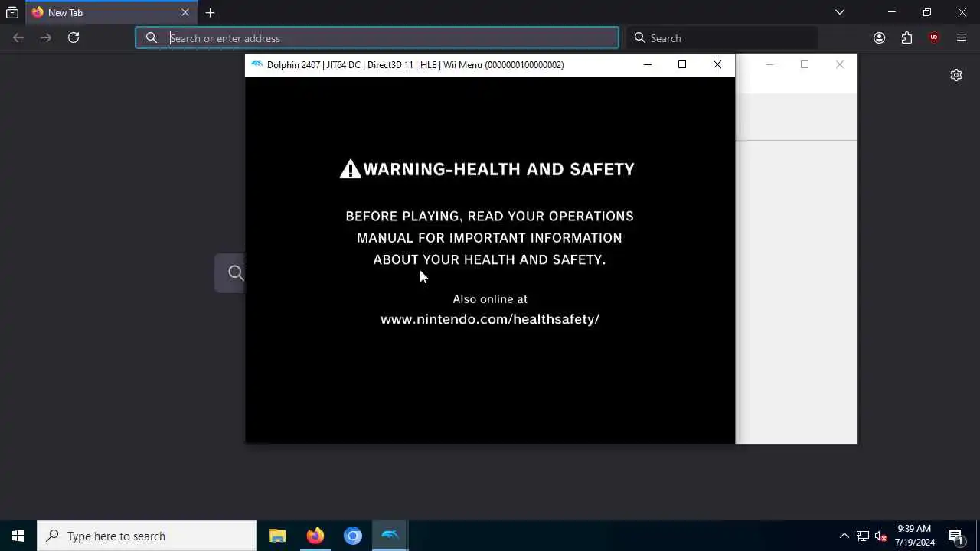Minimize the Firefox browser window
The width and height of the screenshot is (980, 551).
[x=891, y=12]
